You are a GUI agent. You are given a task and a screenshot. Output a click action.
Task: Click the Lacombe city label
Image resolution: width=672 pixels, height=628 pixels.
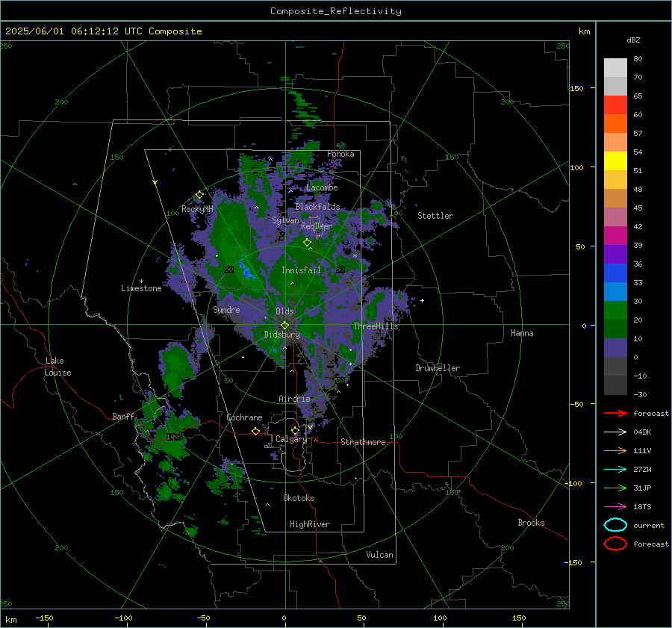click(322, 187)
